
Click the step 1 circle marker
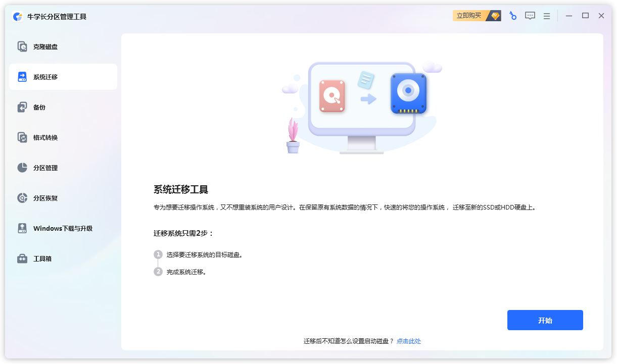tap(158, 254)
